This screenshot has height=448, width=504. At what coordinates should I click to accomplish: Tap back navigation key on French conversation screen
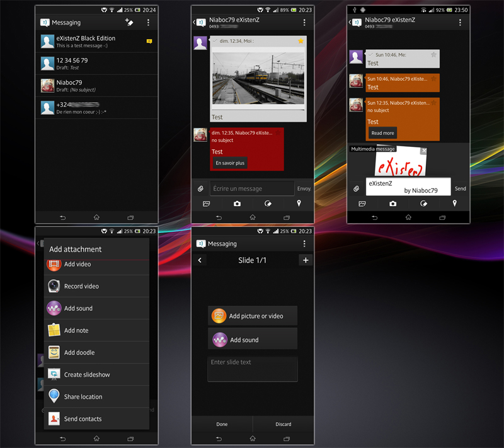pos(219,217)
